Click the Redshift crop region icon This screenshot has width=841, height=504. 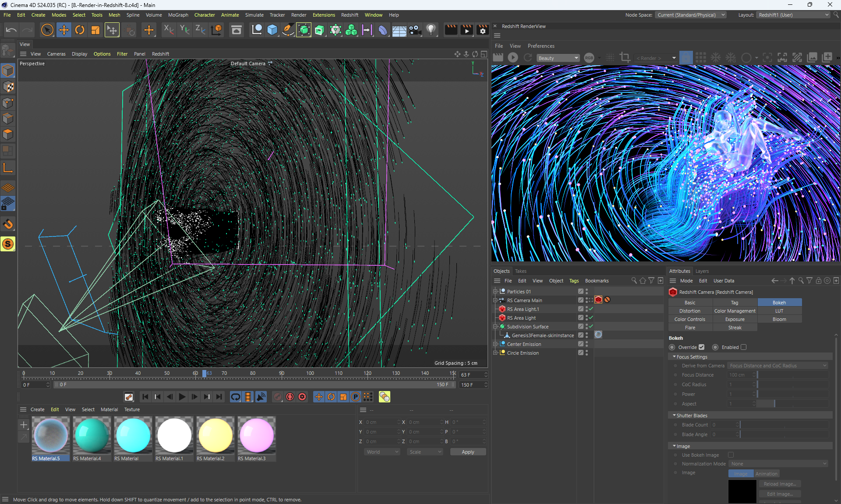coord(625,58)
